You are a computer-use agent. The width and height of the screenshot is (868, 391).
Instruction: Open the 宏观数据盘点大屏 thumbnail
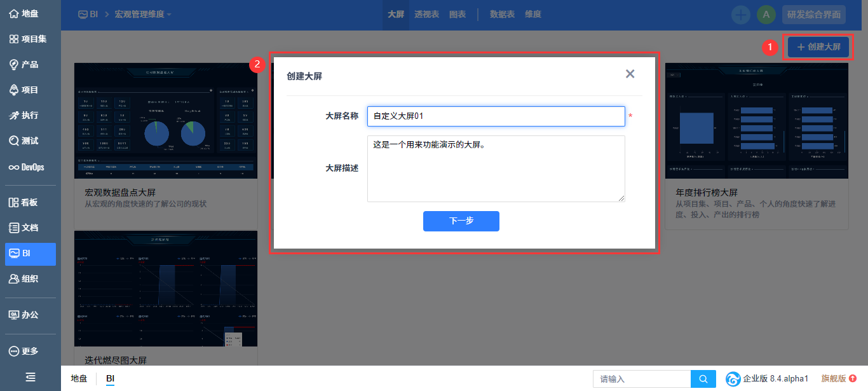click(166, 120)
